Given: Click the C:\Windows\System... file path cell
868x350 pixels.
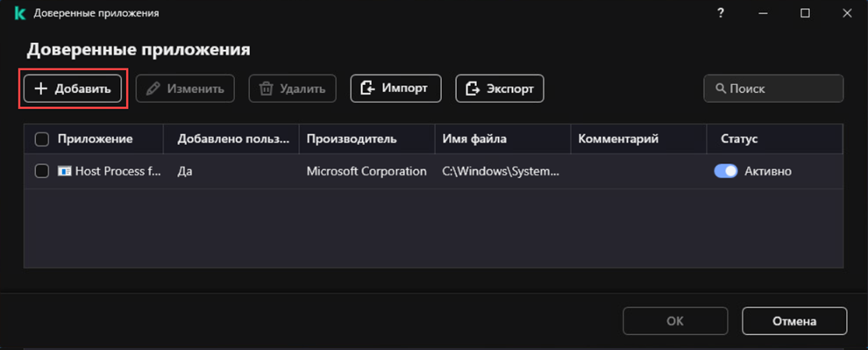Looking at the screenshot, I should click(x=501, y=172).
